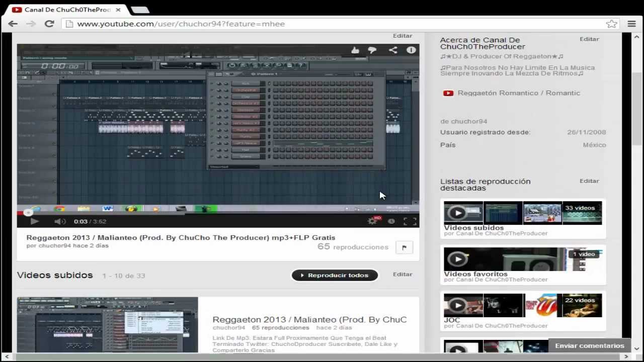
Task: Play the 'Videos favoritos' playlist via its play icon
Action: [457, 259]
